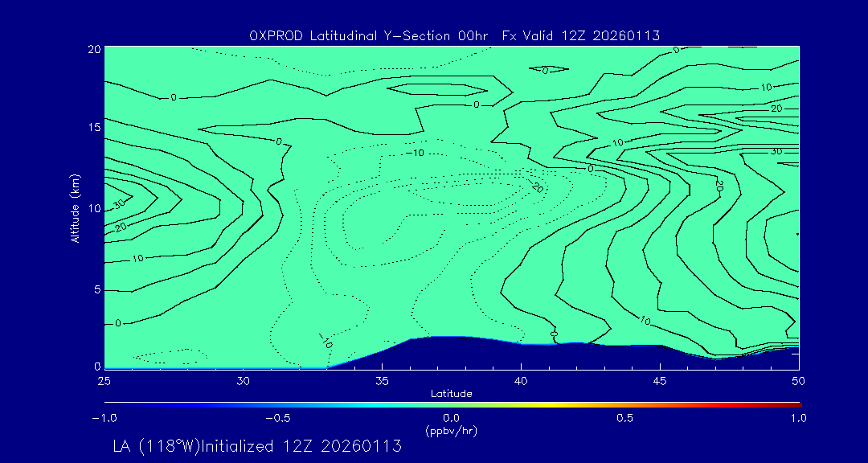This screenshot has height=463, width=868.
Task: Click the red end of the colorbar
Action: pyautogui.click(x=796, y=404)
